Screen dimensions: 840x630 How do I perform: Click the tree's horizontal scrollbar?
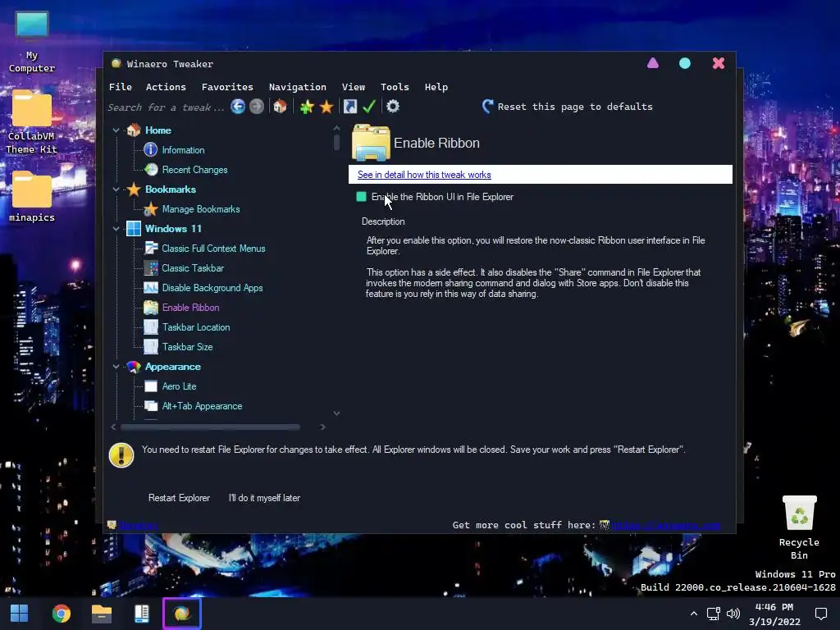210,427
